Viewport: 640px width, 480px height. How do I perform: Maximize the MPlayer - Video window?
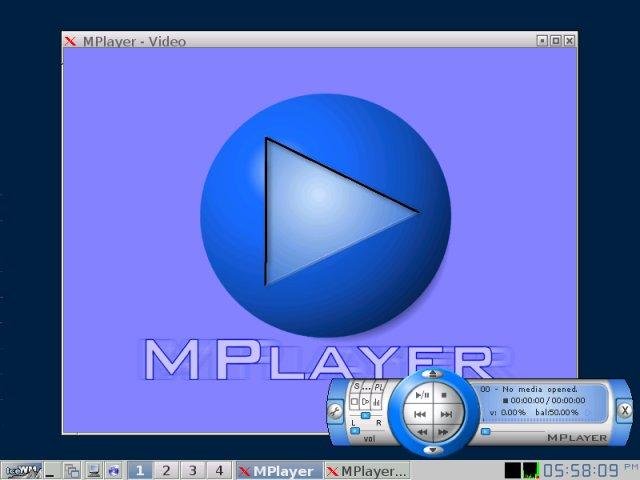tap(556, 40)
